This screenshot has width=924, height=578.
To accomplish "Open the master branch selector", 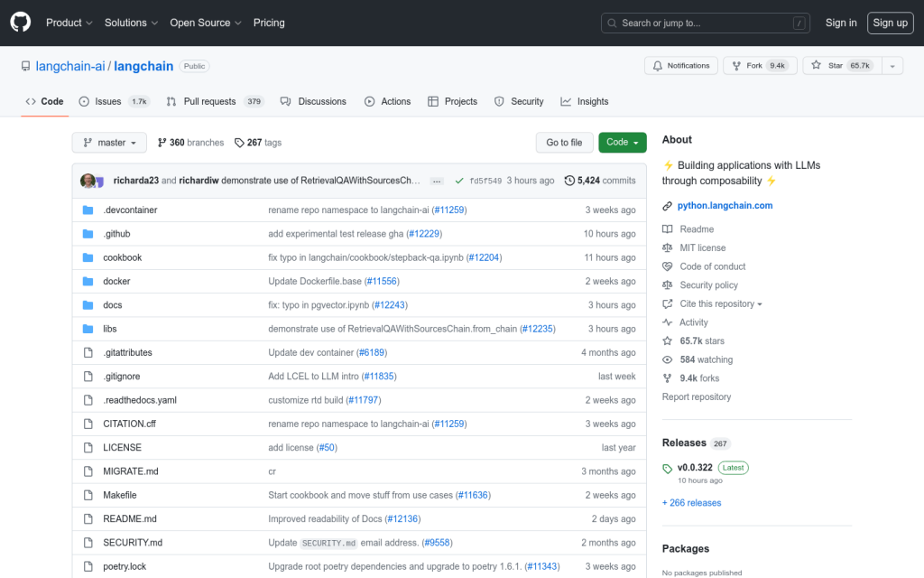I will 109,143.
